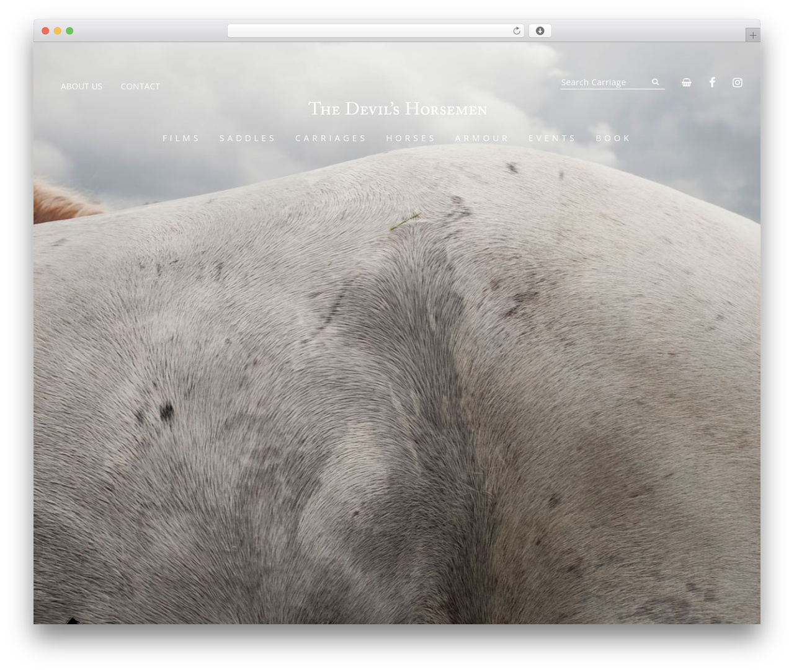Go to the Book page

point(613,138)
